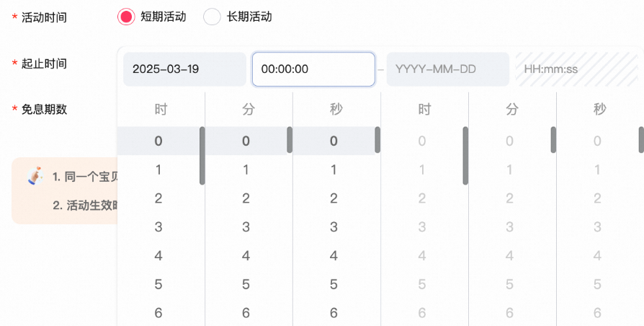644x326 pixels.
Task: Click the start minute column scrollbar
Action: click(290, 140)
